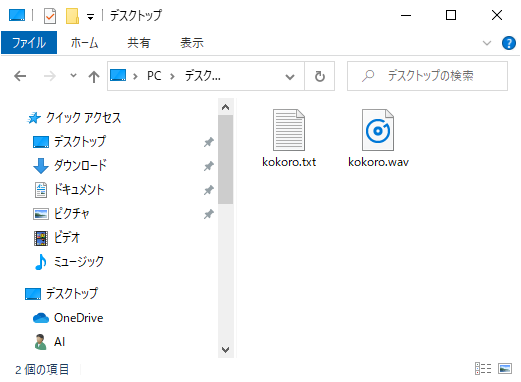Click the ダウンロード blue arrow icon
Viewport: 521px width, 382px height.
click(41, 166)
